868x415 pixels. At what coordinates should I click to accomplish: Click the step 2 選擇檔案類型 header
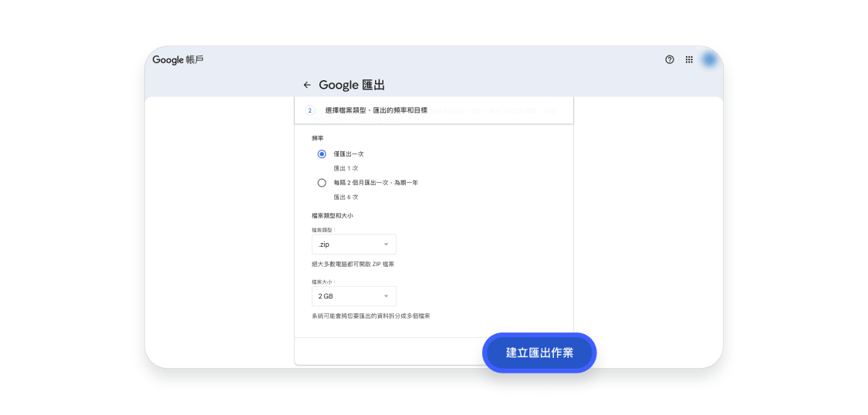click(434, 110)
